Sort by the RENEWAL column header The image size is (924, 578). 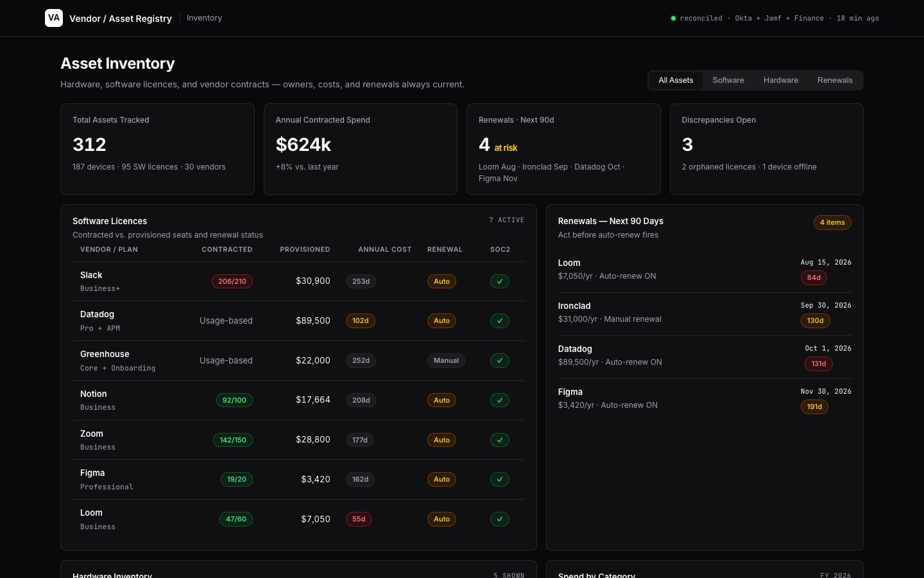[x=445, y=249]
